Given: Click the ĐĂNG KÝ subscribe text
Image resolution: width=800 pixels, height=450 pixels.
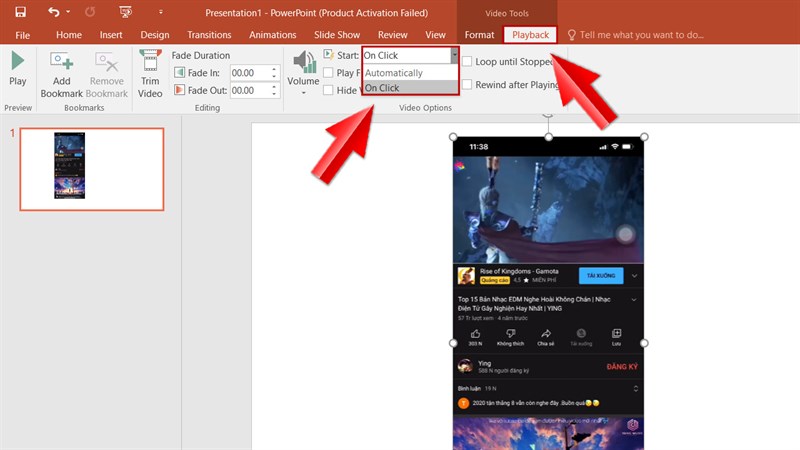Looking at the screenshot, I should coord(622,366).
